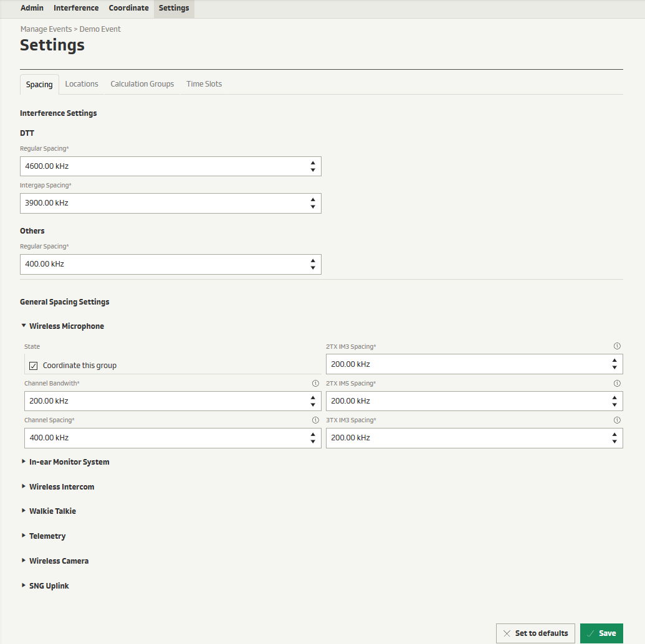
Task: Switch to the Locations tab
Action: [82, 84]
